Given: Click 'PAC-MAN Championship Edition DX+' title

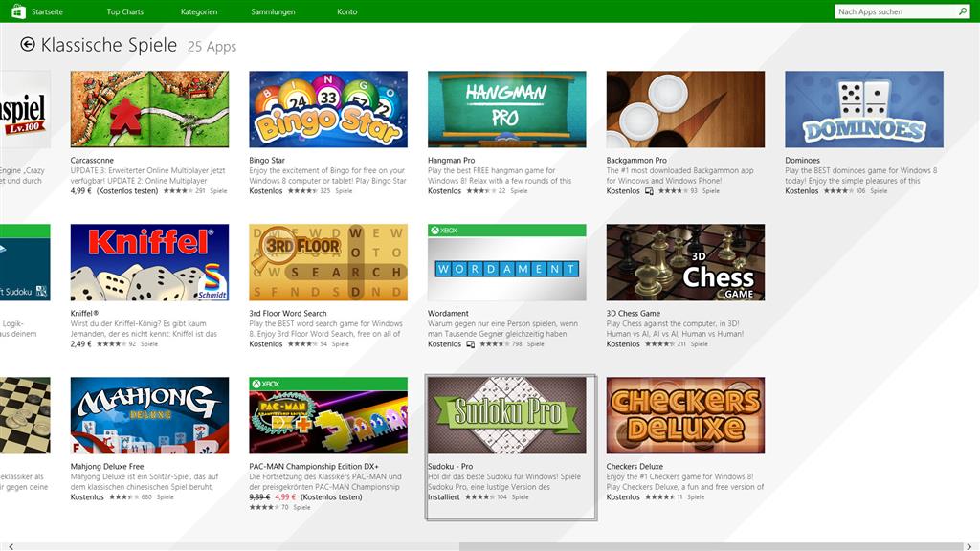Looking at the screenshot, I should pyautogui.click(x=314, y=467).
